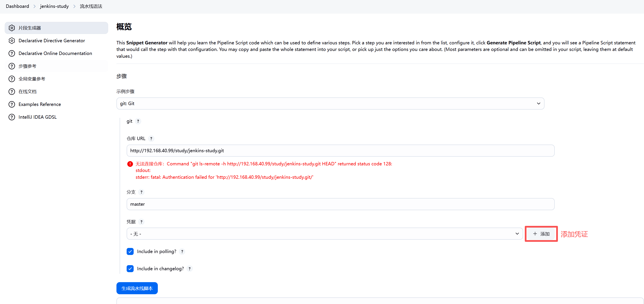Click the 生成流水线脚本 button

137,288
